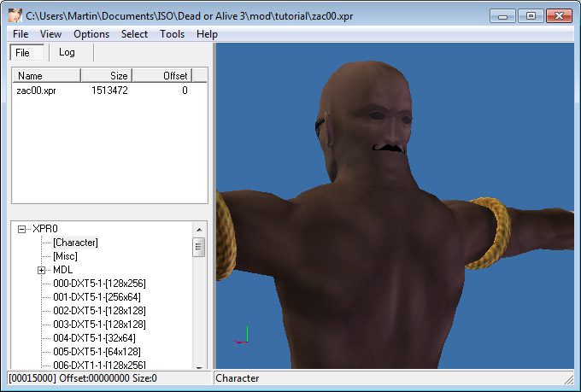Screen dimensions: 581x392
Task: Sort by the Offset column header
Action: [162, 76]
